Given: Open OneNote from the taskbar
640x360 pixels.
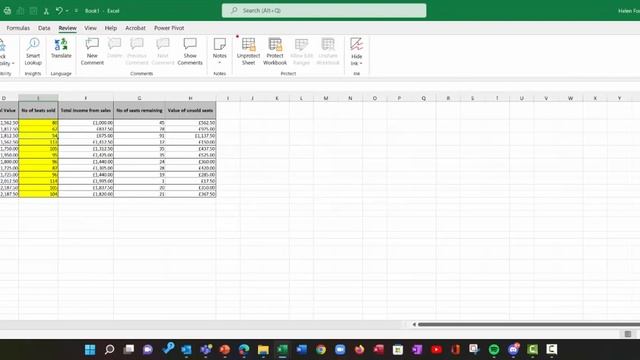Looking at the screenshot, I should click(x=417, y=349).
